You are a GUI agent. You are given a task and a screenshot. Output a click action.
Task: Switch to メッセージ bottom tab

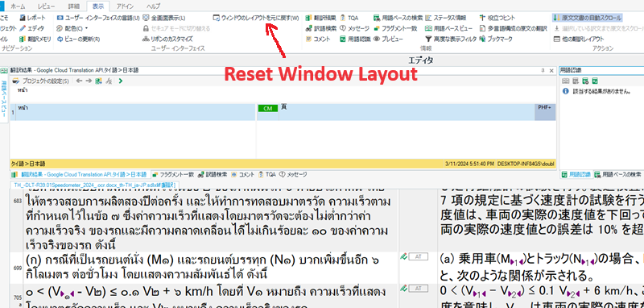click(x=293, y=174)
